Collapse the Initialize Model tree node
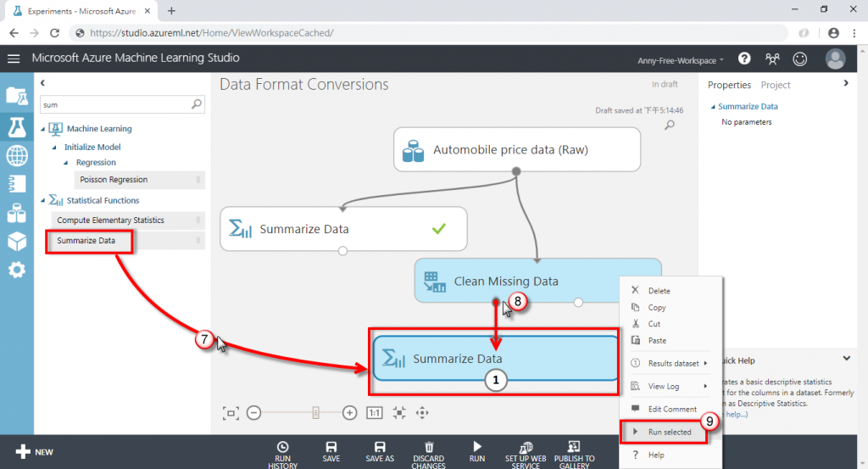 pos(54,148)
